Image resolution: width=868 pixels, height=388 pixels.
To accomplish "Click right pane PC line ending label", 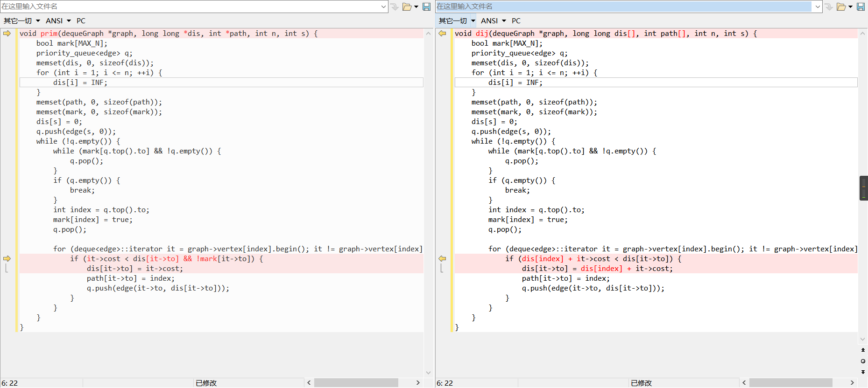I will pyautogui.click(x=516, y=21).
